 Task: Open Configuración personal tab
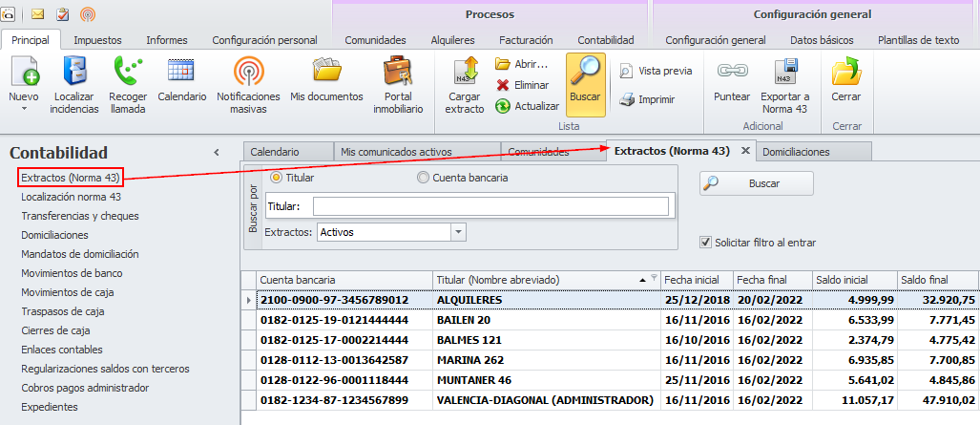265,40
